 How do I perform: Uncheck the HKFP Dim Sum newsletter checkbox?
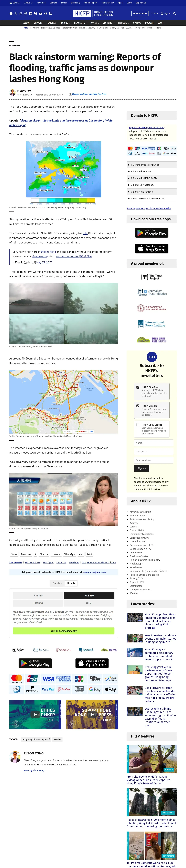pos(138,387)
